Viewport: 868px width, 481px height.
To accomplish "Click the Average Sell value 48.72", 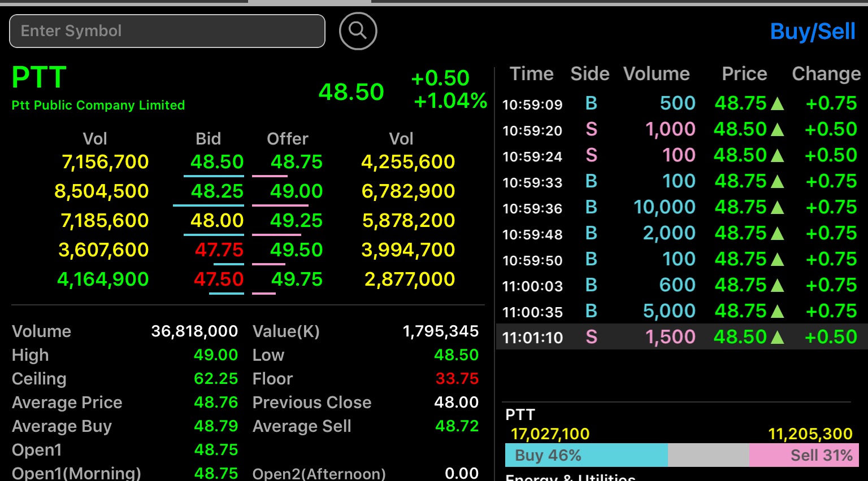I will [457, 426].
